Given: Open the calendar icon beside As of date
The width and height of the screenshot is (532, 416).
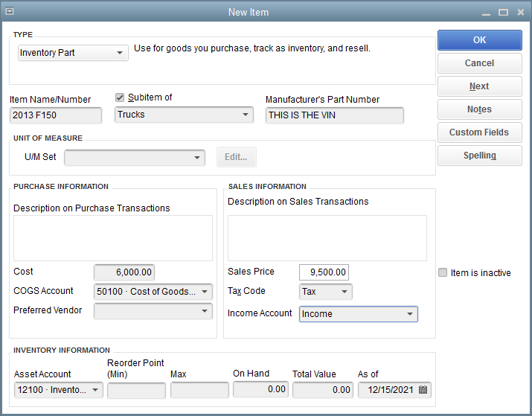Looking at the screenshot, I should [x=423, y=389].
